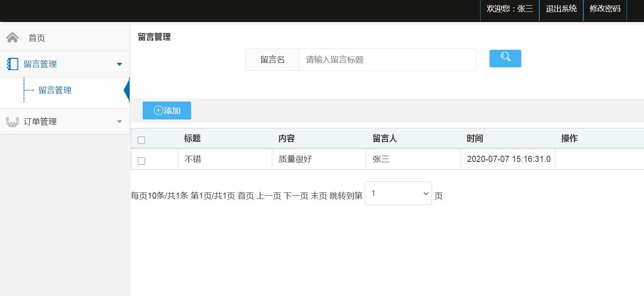Click the notebook icon beside 留言管理
The width and height of the screenshot is (644, 296).
pos(13,64)
